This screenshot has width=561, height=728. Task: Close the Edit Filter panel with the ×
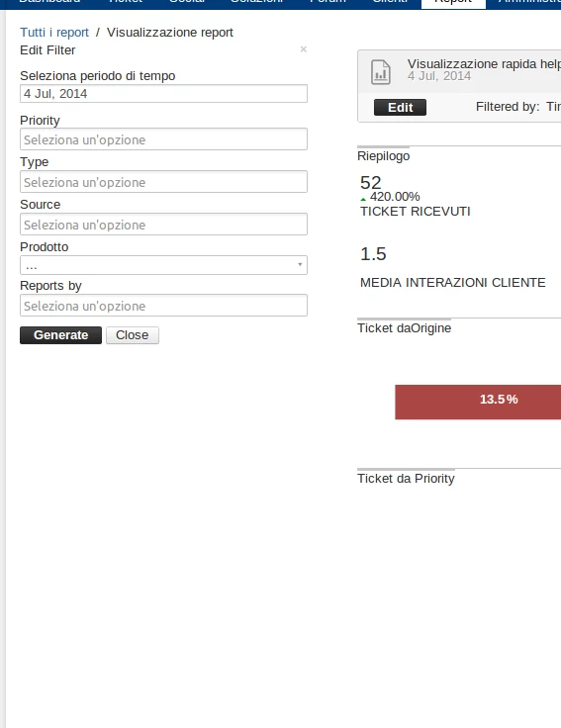pos(303,49)
